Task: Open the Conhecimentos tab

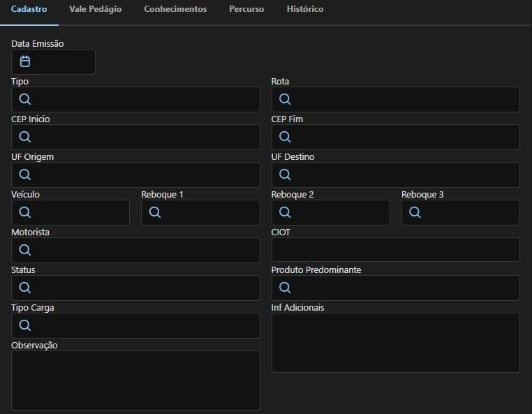Action: pyautogui.click(x=175, y=9)
